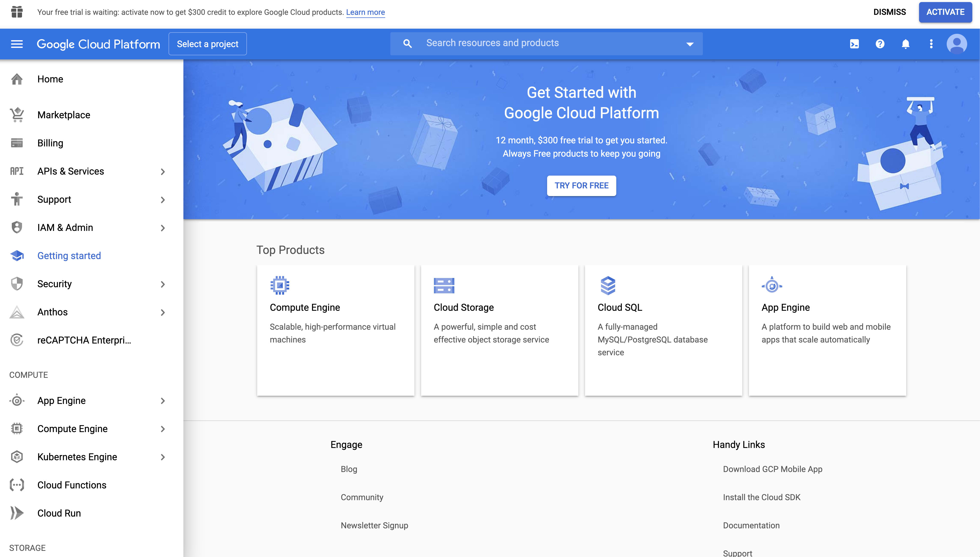Click the sidebar App Engine icon
Image resolution: width=980 pixels, height=557 pixels.
point(17,401)
